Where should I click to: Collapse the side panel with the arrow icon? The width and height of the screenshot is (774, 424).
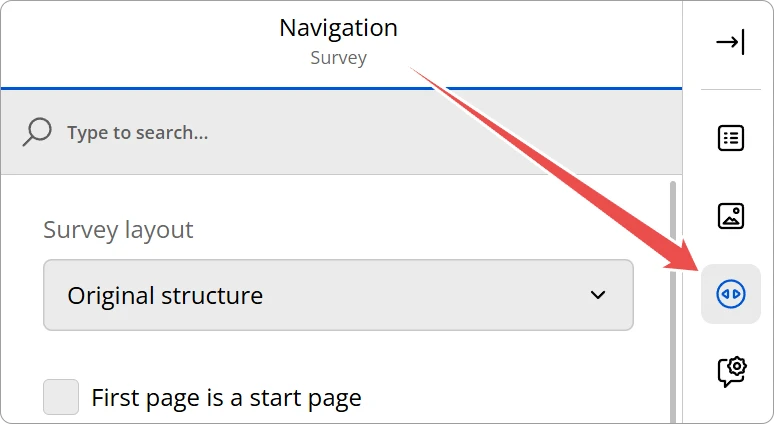pyautogui.click(x=731, y=43)
